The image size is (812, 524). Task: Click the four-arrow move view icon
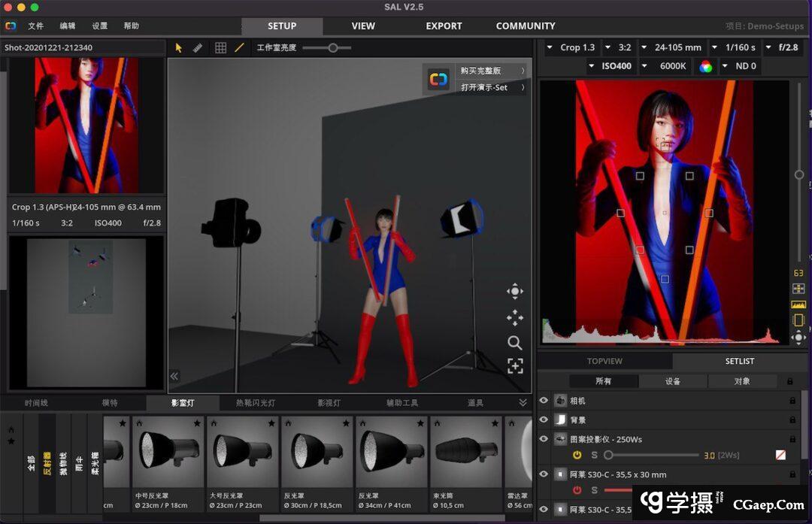pos(514,317)
